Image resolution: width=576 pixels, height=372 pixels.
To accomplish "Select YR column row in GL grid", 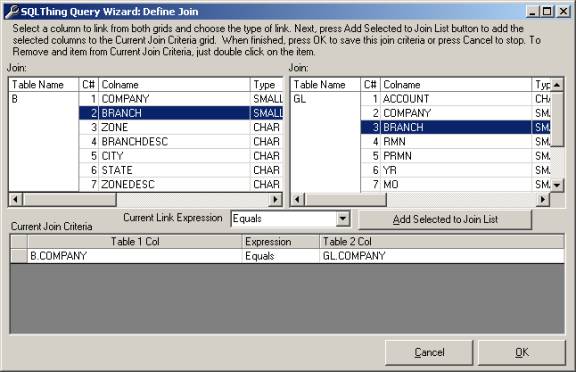I will (x=456, y=170).
